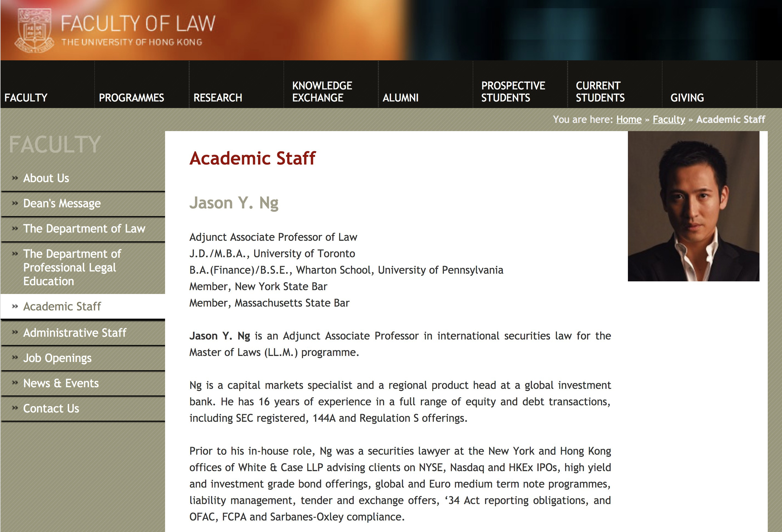The width and height of the screenshot is (782, 532).
Task: Click the university crest logo
Action: [34, 30]
